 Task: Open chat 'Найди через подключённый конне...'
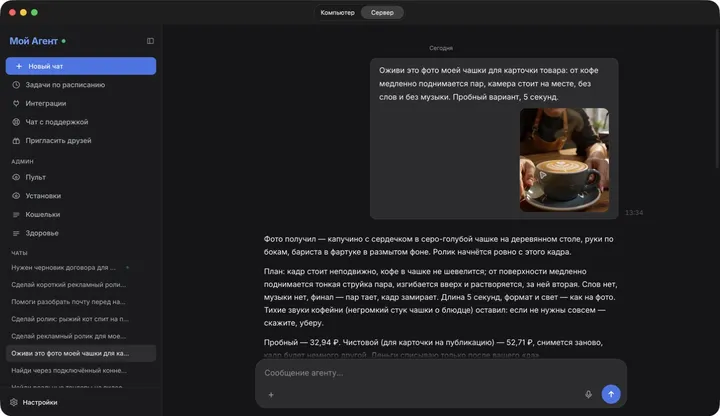81,371
